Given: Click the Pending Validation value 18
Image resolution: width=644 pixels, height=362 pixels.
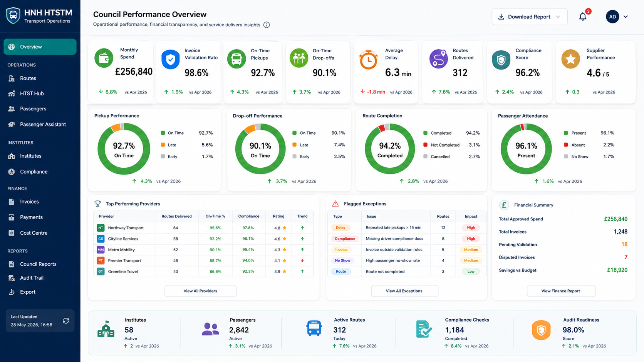Looking at the screenshot, I should (x=624, y=245).
